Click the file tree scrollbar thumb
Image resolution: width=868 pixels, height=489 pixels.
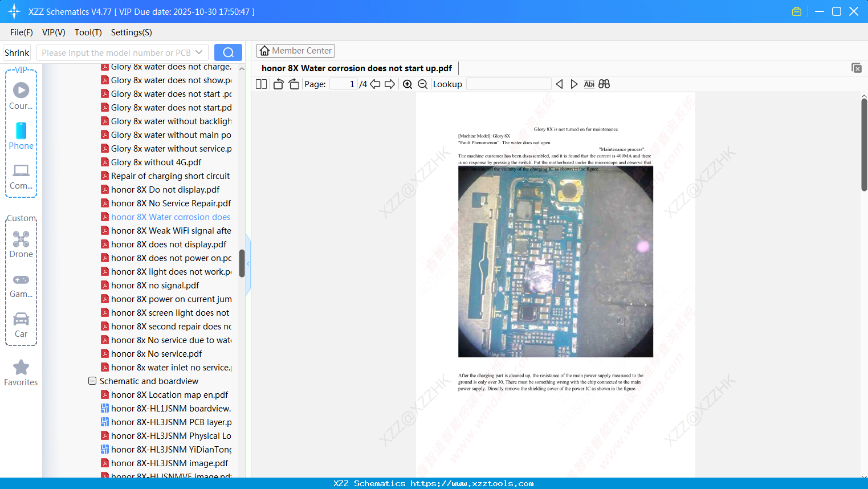pos(242,263)
